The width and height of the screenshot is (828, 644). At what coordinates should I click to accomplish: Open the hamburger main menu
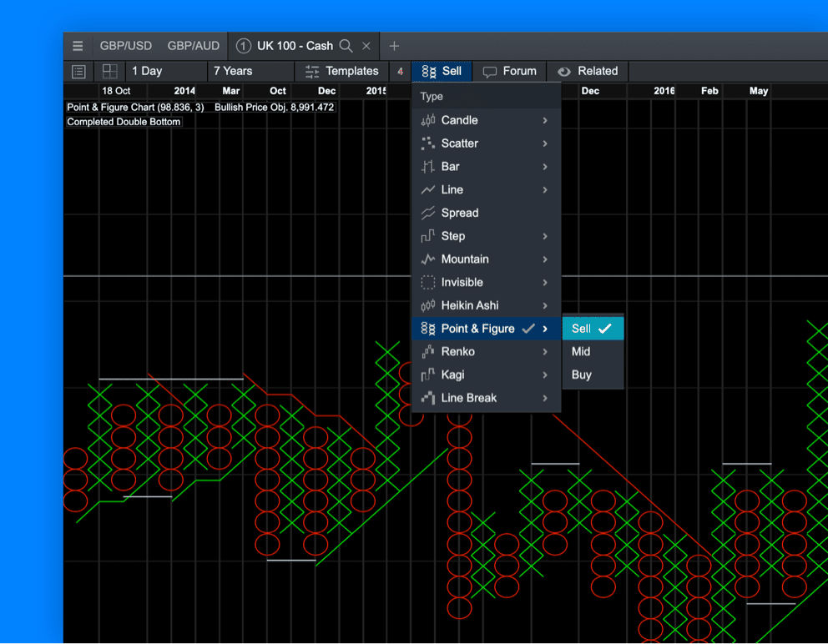[x=78, y=46]
